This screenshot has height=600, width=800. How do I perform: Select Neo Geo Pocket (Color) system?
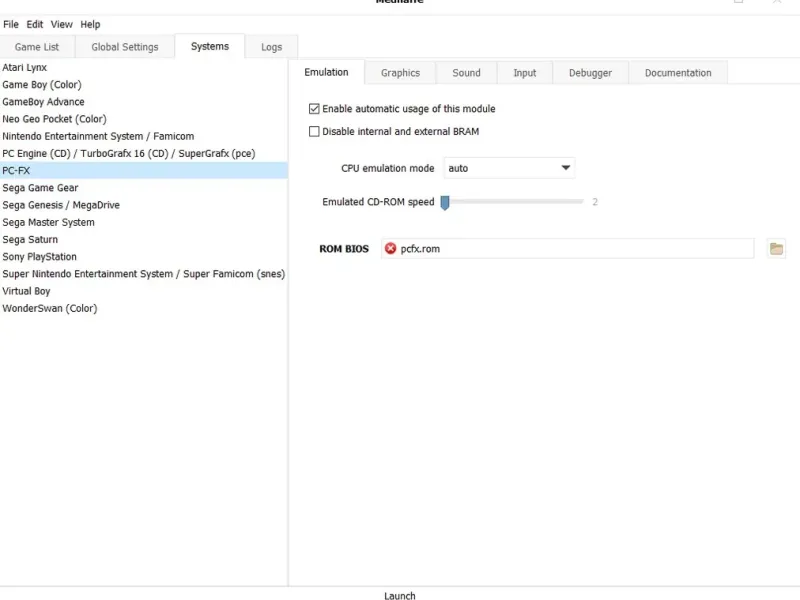(143, 119)
